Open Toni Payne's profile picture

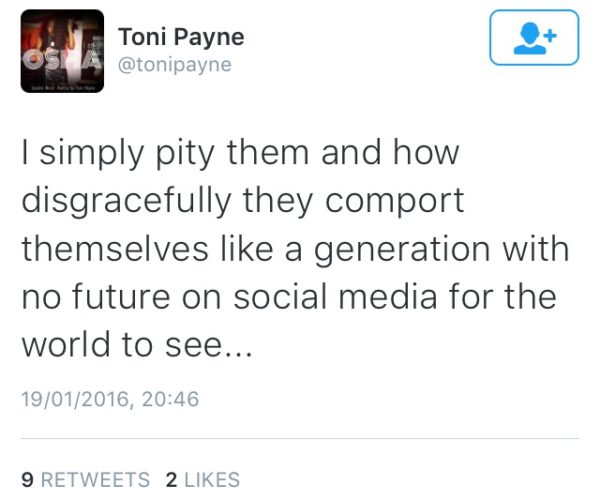coord(62,51)
